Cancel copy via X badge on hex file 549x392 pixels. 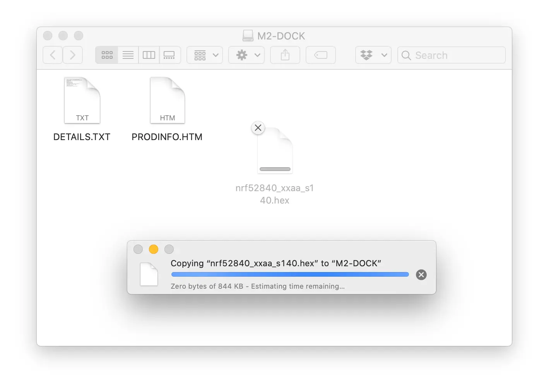[x=258, y=128]
